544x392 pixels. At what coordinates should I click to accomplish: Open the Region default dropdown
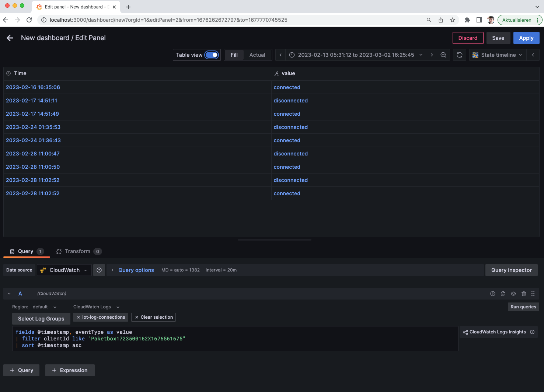click(45, 307)
